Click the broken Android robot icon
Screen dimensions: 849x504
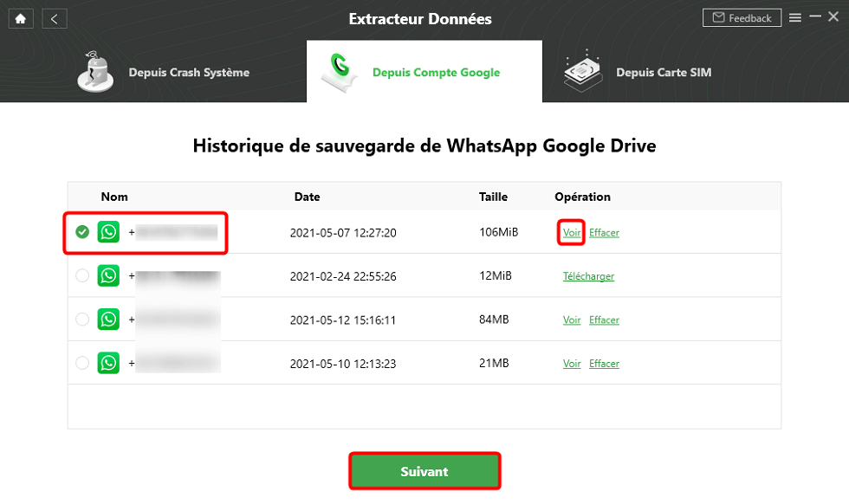(95, 72)
